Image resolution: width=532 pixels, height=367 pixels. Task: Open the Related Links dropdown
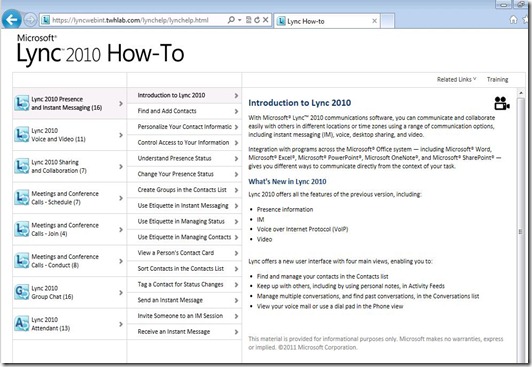click(456, 79)
